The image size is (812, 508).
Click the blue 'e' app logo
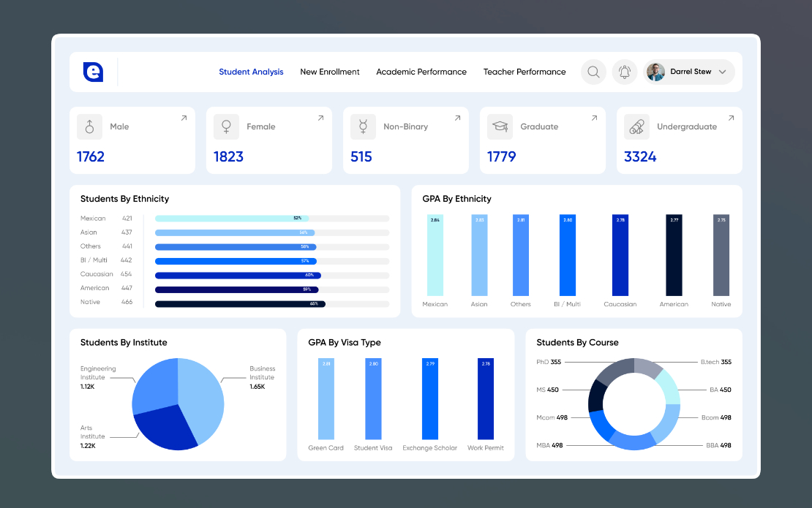(x=93, y=72)
